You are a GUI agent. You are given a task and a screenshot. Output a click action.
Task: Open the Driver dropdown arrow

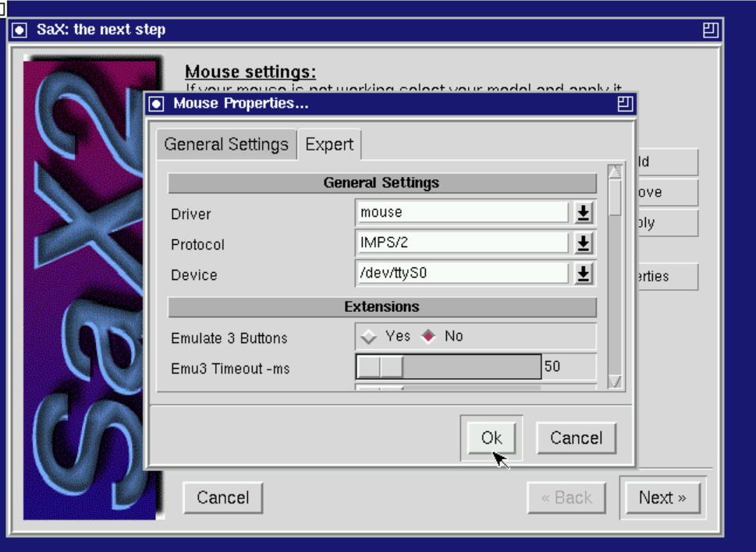(584, 212)
